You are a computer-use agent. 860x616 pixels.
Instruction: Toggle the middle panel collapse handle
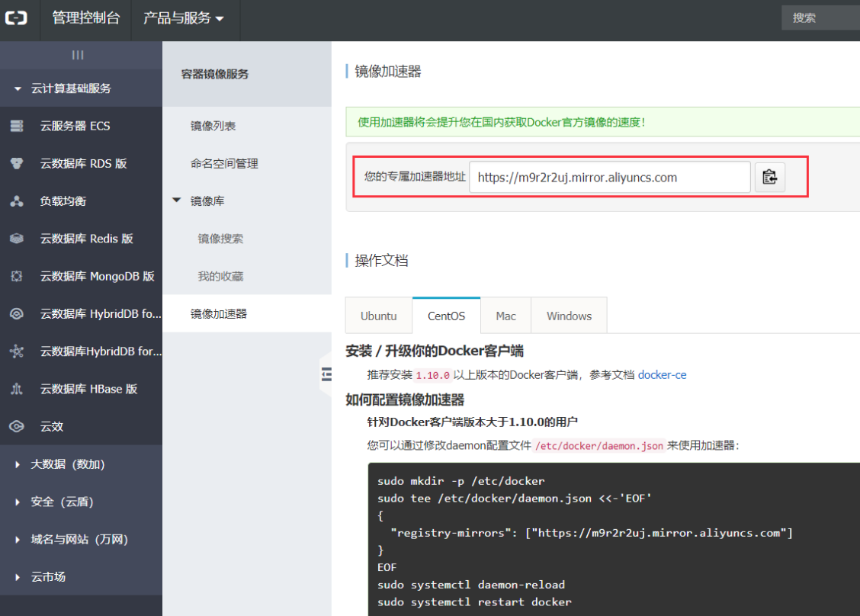[x=326, y=374]
